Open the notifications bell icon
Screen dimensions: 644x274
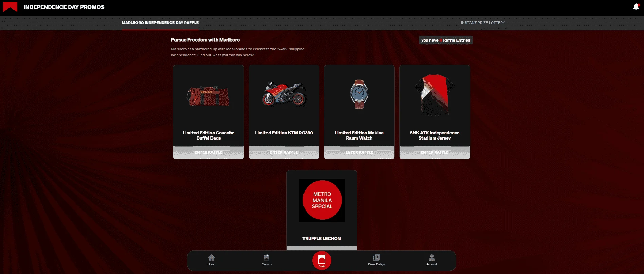(x=636, y=7)
